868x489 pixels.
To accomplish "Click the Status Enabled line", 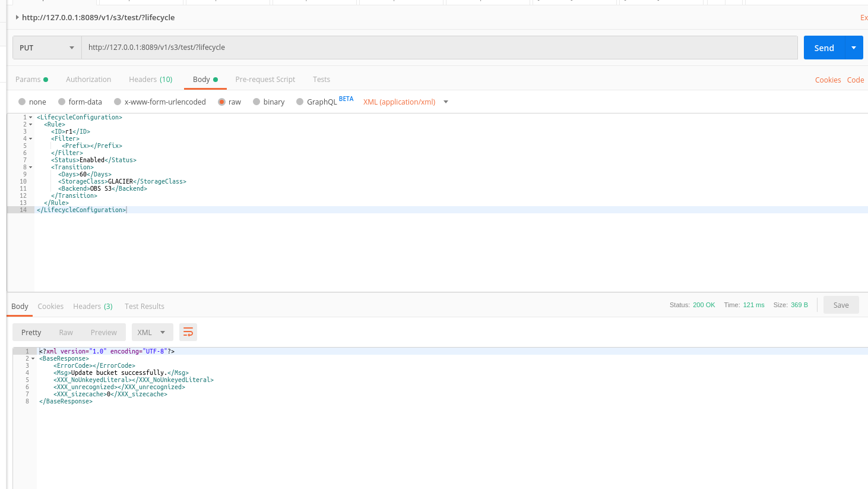I will click(94, 160).
